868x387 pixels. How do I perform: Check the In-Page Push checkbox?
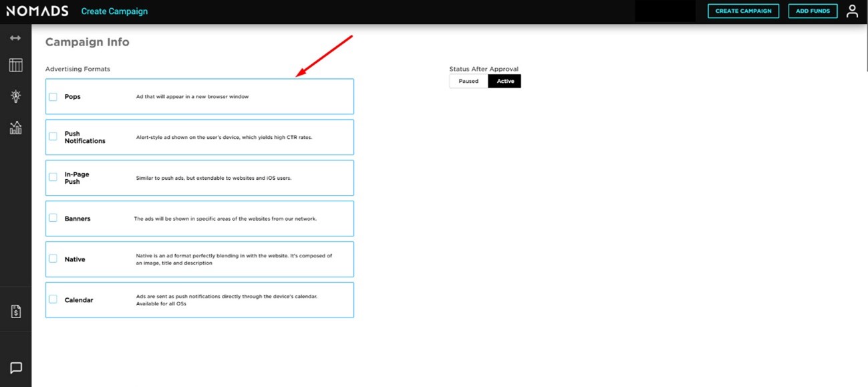(x=53, y=177)
